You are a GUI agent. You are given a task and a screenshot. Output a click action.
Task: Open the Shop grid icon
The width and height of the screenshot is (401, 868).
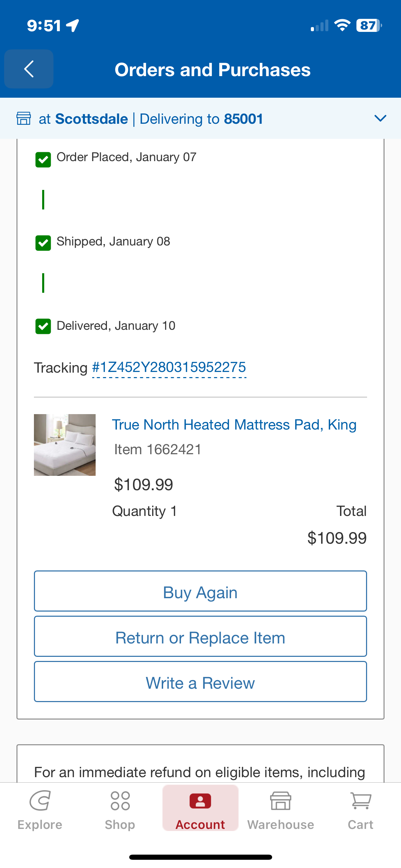pos(120,801)
